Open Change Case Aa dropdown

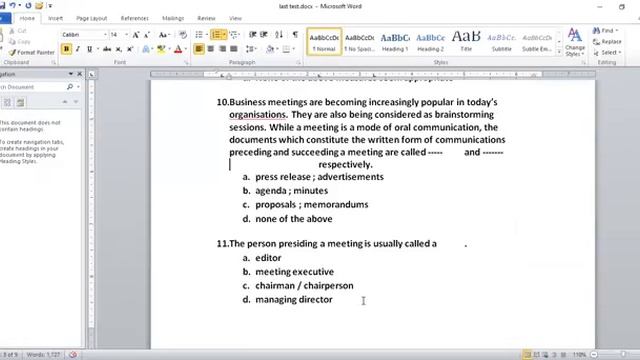[x=164, y=35]
